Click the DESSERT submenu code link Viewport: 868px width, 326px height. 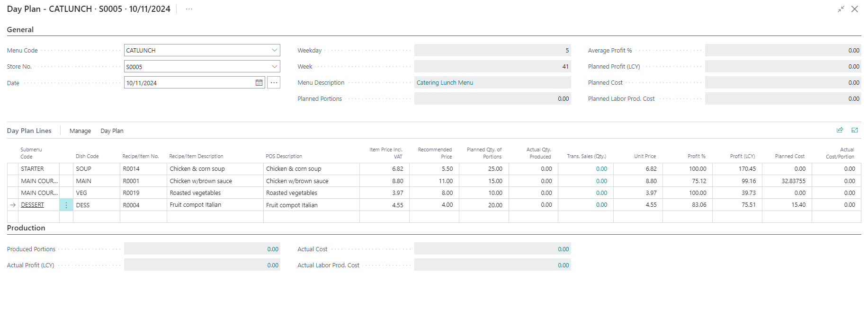[x=33, y=205]
